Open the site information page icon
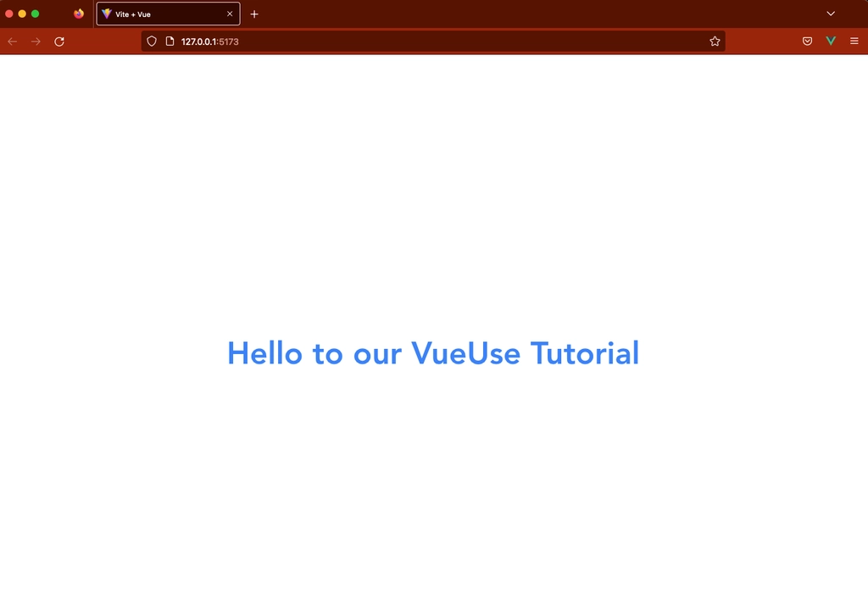Screen dimensions: 868x604 coord(168,41)
